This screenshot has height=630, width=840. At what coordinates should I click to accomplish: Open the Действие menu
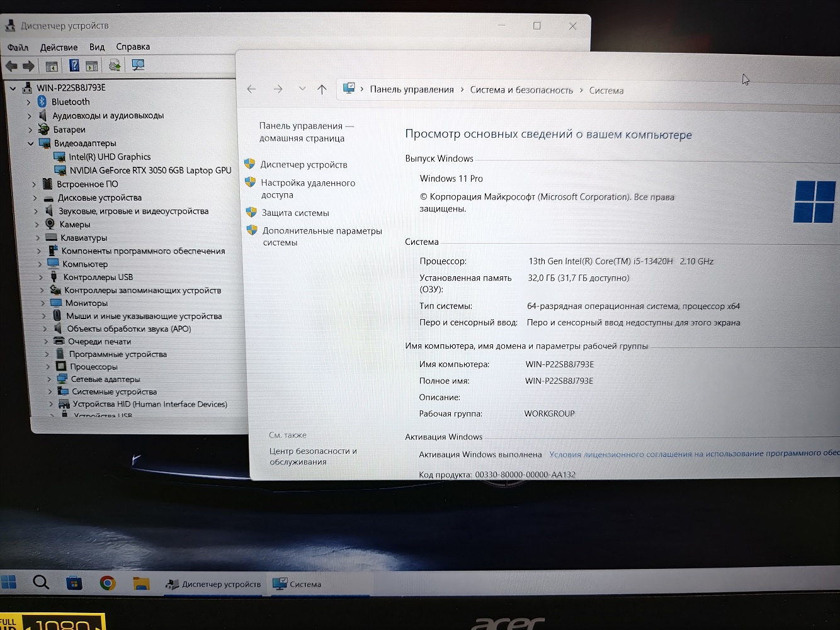coord(59,47)
